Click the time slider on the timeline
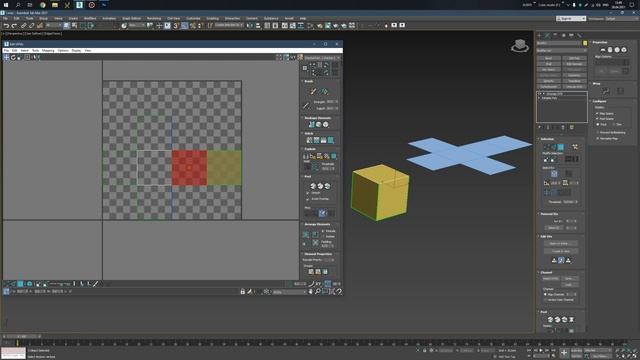Image resolution: width=640 pixels, height=360 pixels. click(x=22, y=337)
